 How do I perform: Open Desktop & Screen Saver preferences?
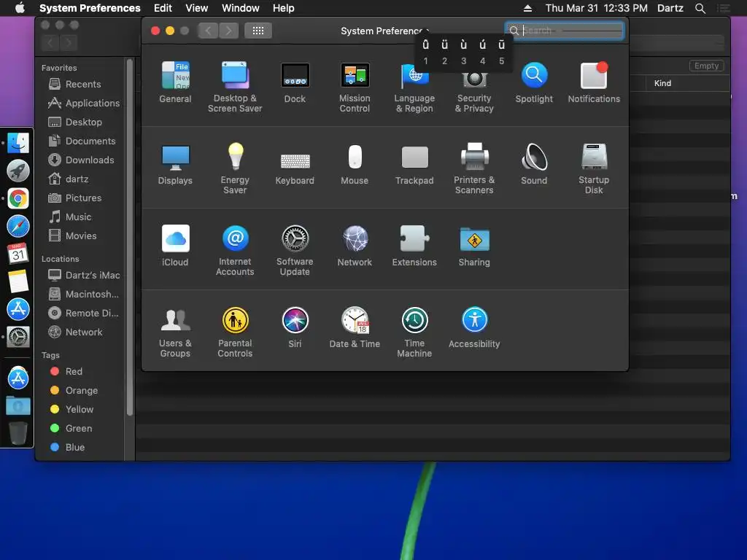[x=235, y=87]
